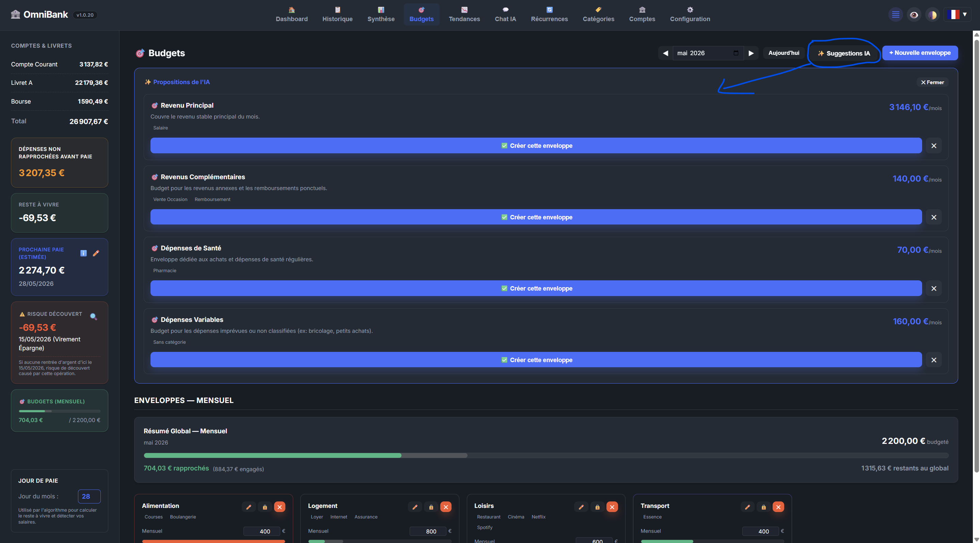Image resolution: width=980 pixels, height=543 pixels.
Task: Click the Aujourd'hui button
Action: click(784, 53)
